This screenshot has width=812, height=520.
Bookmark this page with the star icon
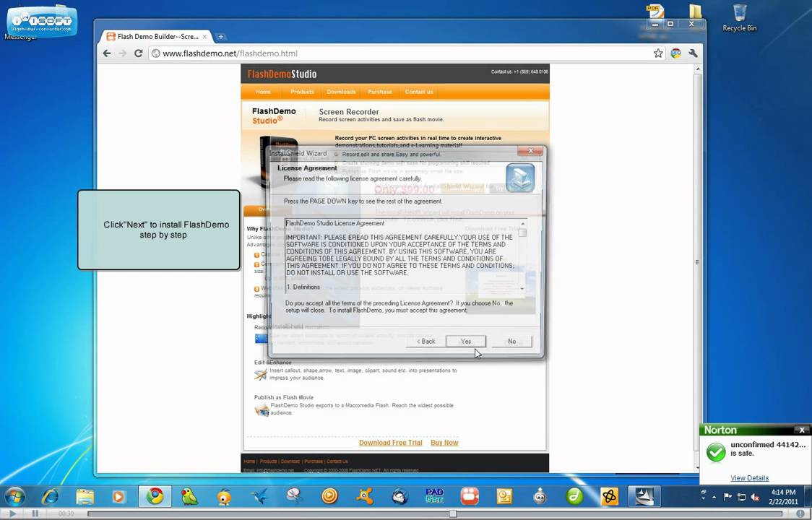658,53
